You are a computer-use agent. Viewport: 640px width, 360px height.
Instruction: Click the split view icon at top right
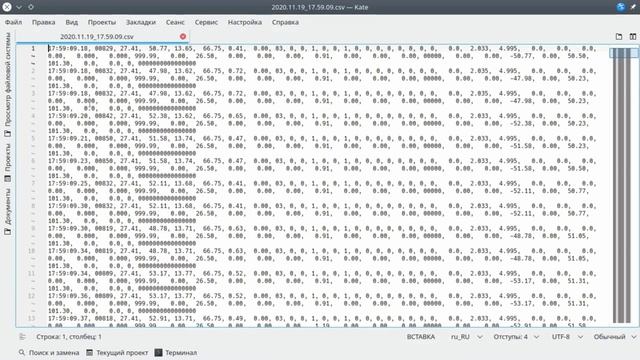[x=633, y=36]
